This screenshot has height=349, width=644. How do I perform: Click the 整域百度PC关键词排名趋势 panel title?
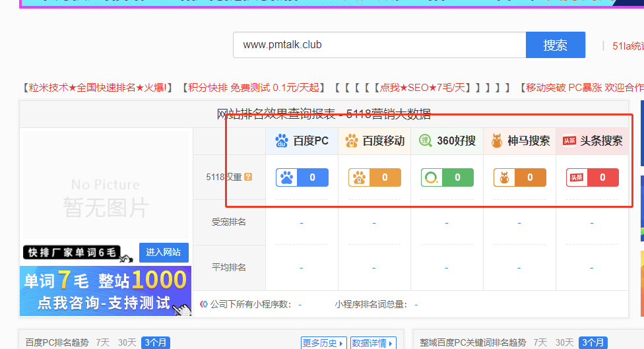coord(472,342)
